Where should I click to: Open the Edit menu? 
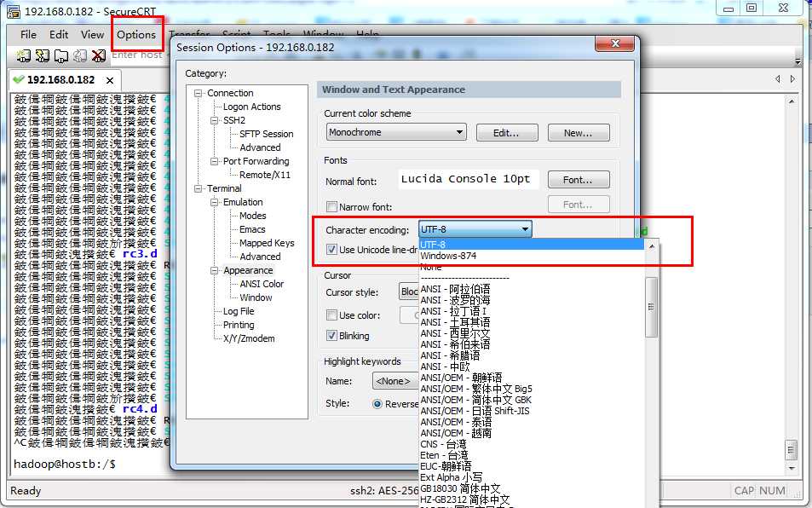click(x=59, y=35)
